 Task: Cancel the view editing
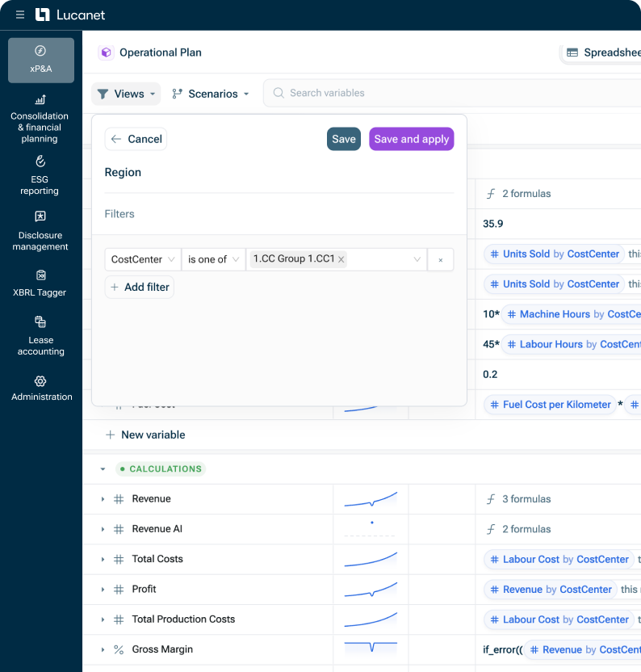point(136,139)
